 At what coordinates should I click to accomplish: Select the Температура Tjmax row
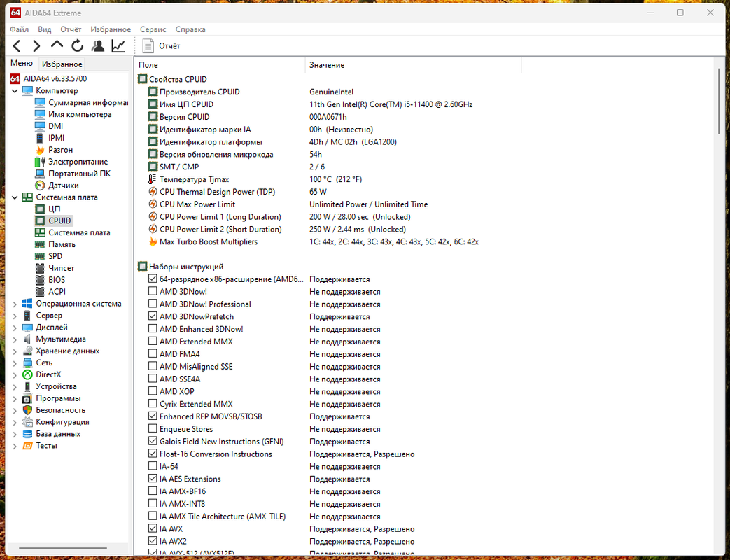255,179
